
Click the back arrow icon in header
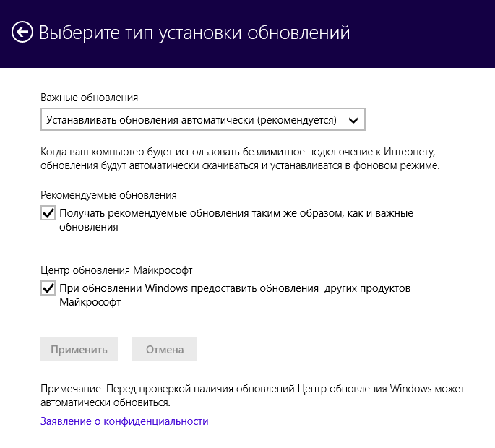point(23,33)
